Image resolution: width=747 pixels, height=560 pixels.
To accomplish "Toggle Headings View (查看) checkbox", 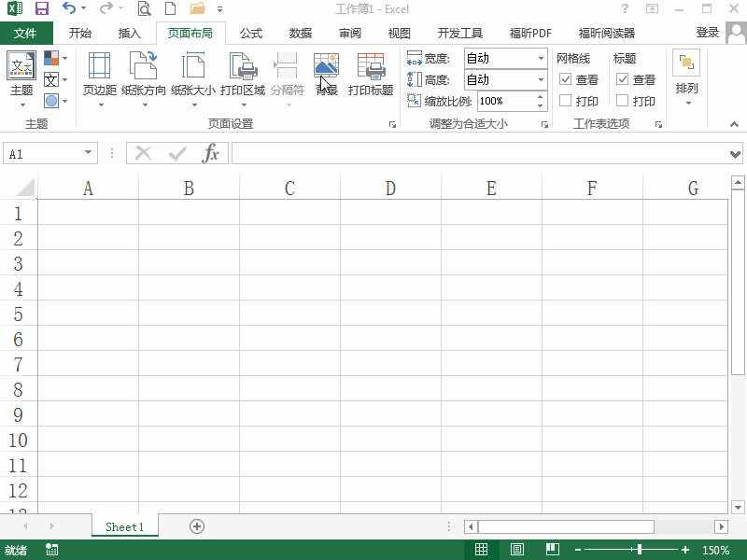I will (x=622, y=79).
